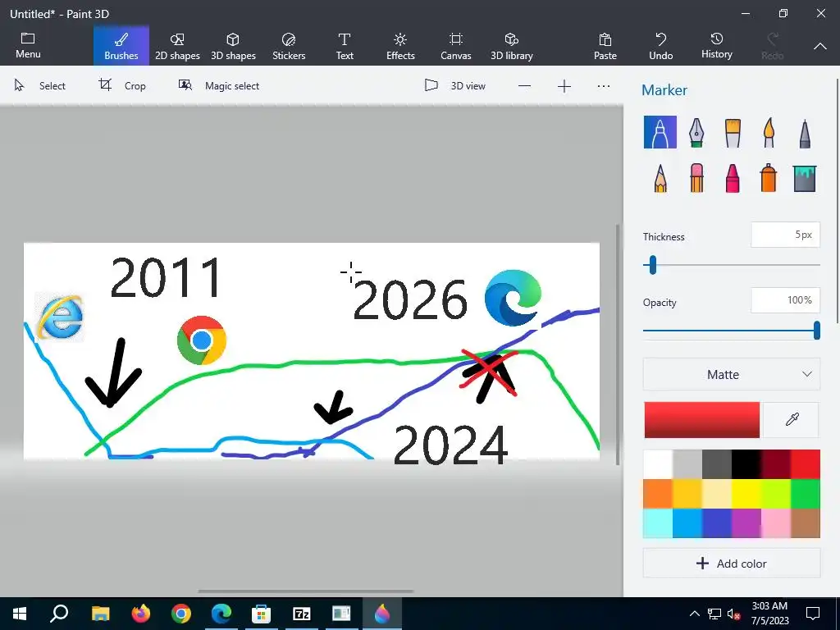Image resolution: width=840 pixels, height=630 pixels.
Task: Pick the yellow color swatch
Action: click(x=746, y=493)
